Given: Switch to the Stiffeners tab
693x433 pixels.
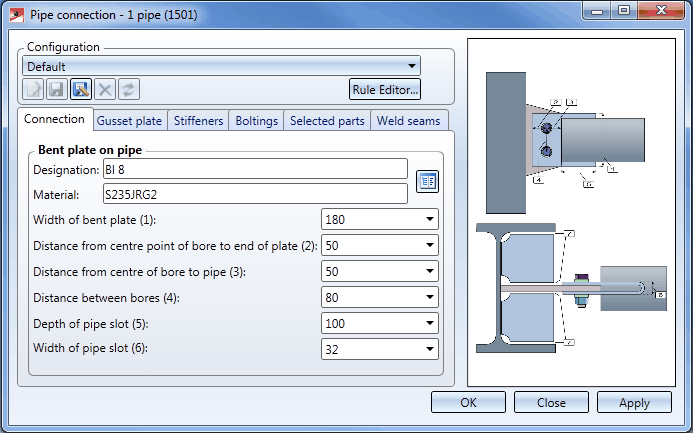Looking at the screenshot, I should tap(198, 121).
